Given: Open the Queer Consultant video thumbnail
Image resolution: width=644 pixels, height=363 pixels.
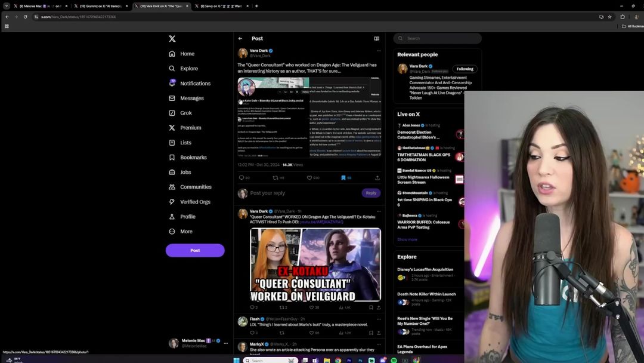Looking at the screenshot, I should coord(315,264).
